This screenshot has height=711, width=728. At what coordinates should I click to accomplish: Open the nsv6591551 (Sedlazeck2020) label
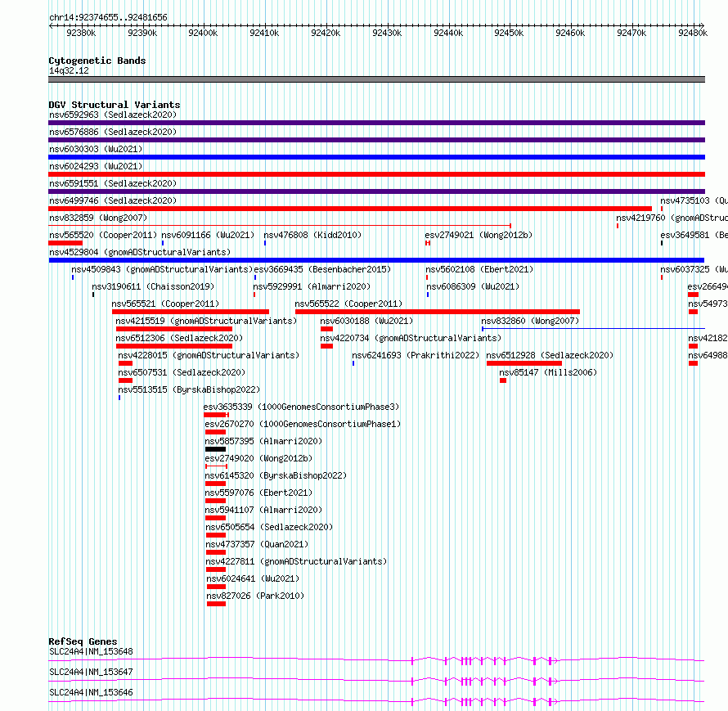click(113, 183)
